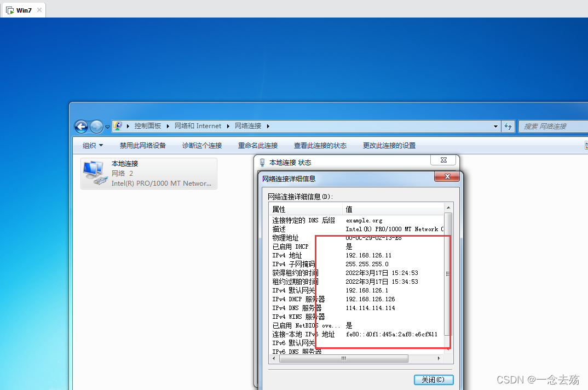588x390 pixels.
Task: Click 控制面板 in the address breadcrumb
Action: (148, 126)
